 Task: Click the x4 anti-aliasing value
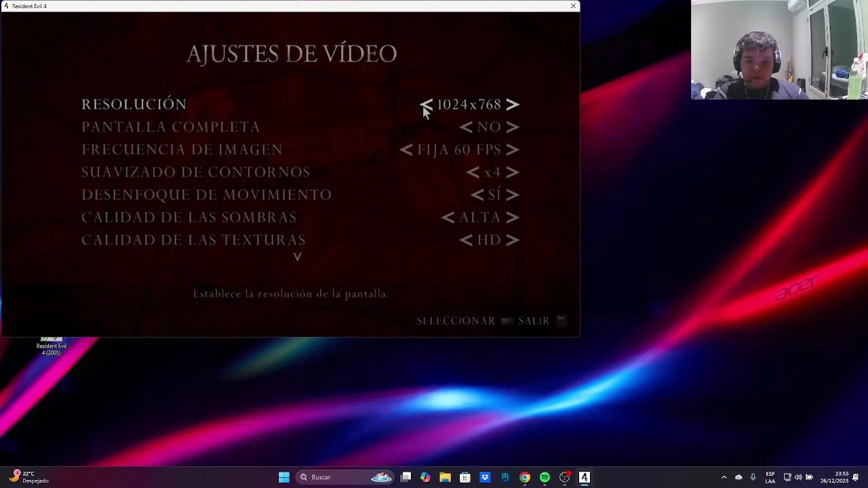(x=492, y=172)
